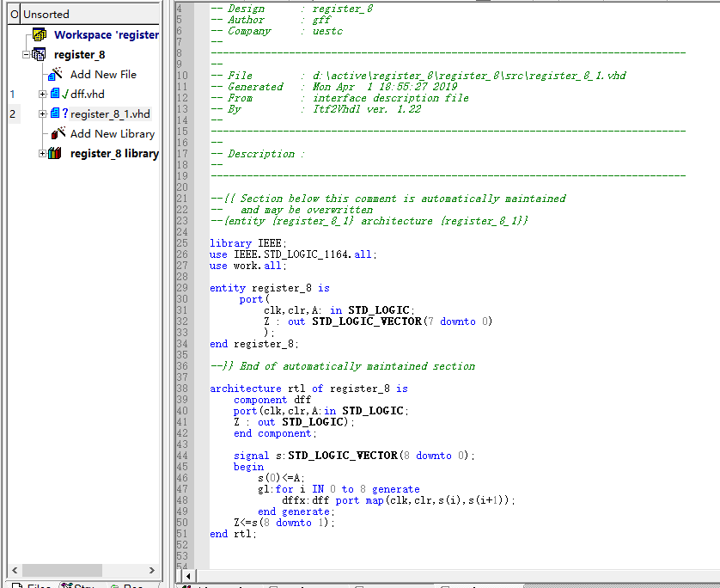The width and height of the screenshot is (720, 588).
Task: Click the code editor scroll left arrow
Action: tap(188, 576)
